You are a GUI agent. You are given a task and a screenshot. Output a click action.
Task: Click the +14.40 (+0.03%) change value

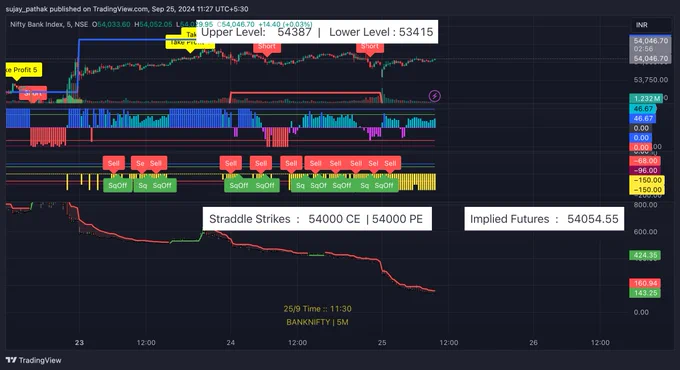coord(285,24)
